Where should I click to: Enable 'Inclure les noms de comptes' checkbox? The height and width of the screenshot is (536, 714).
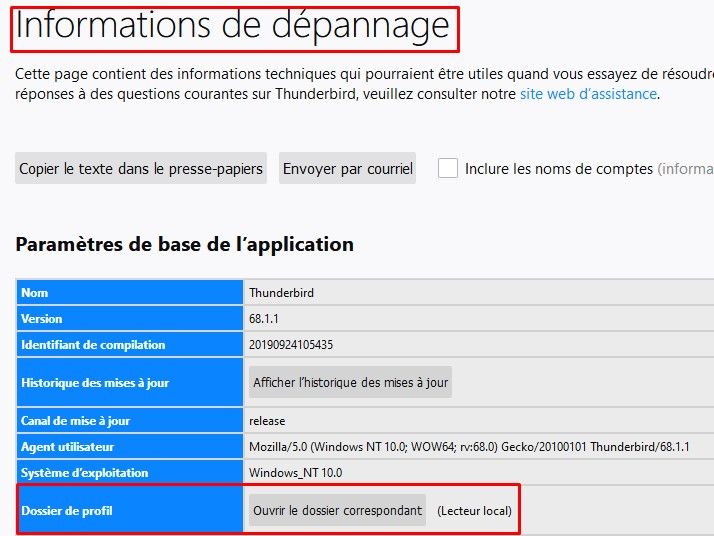point(448,168)
